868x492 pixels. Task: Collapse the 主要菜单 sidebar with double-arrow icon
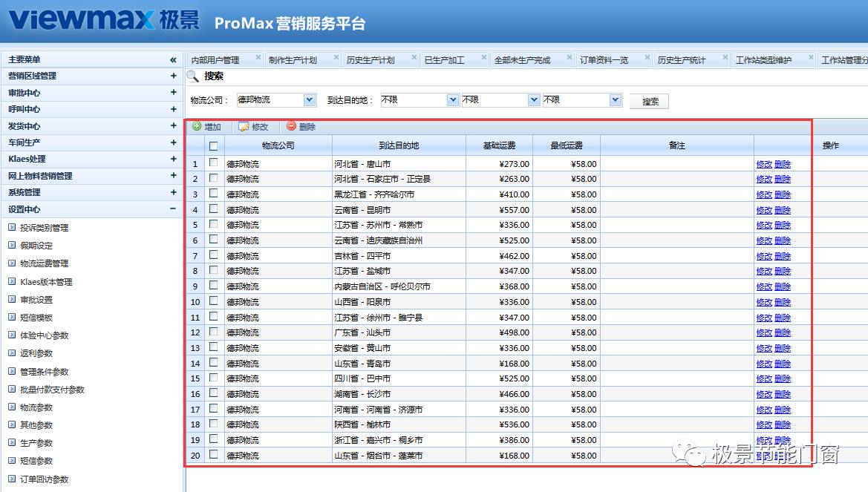click(173, 59)
